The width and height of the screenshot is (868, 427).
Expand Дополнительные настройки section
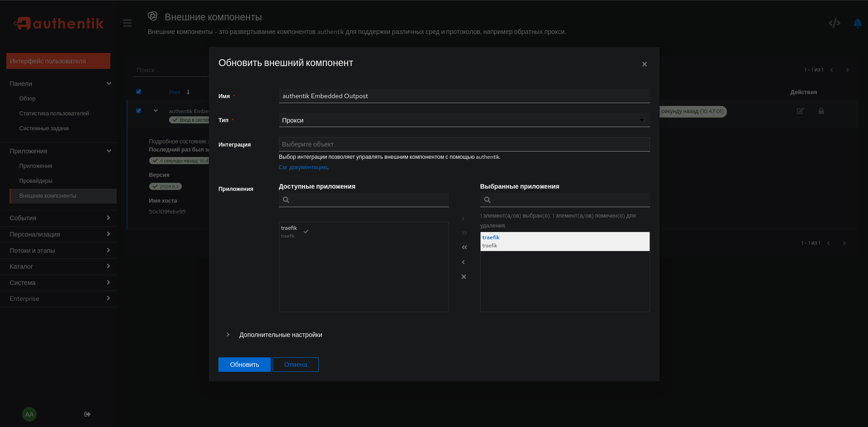[280, 335]
